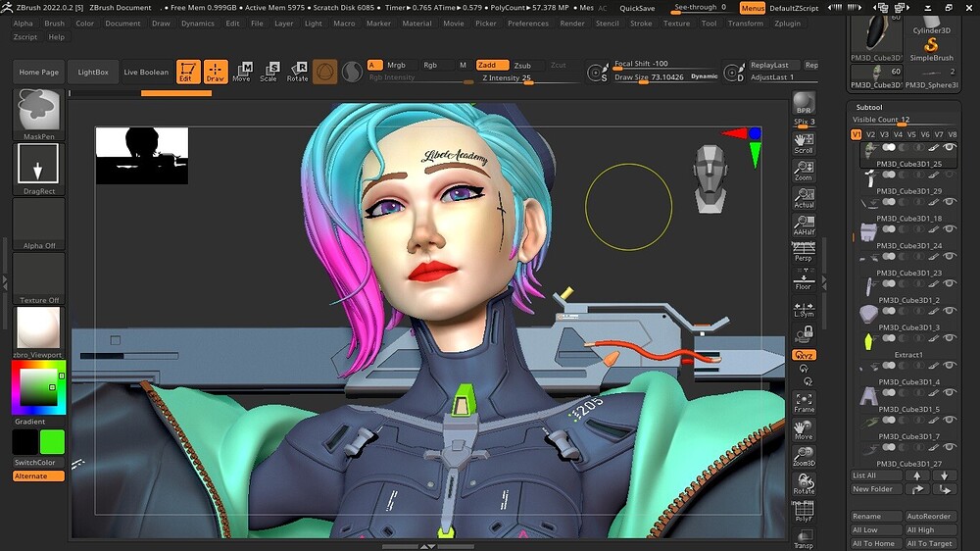Move subtool down with the down arrow

coord(945,476)
